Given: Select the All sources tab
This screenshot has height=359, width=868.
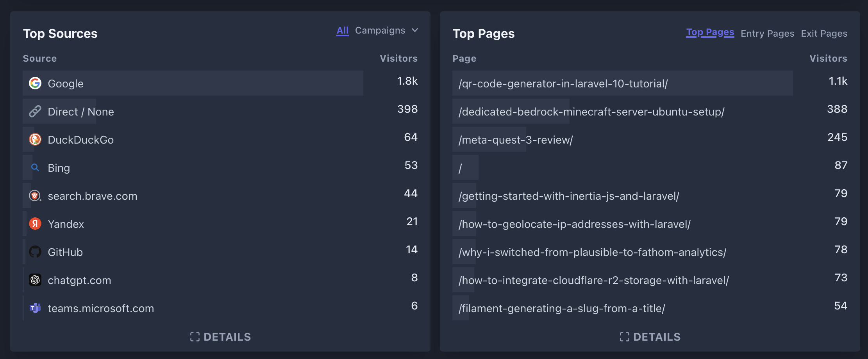Looking at the screenshot, I should click(x=343, y=30).
